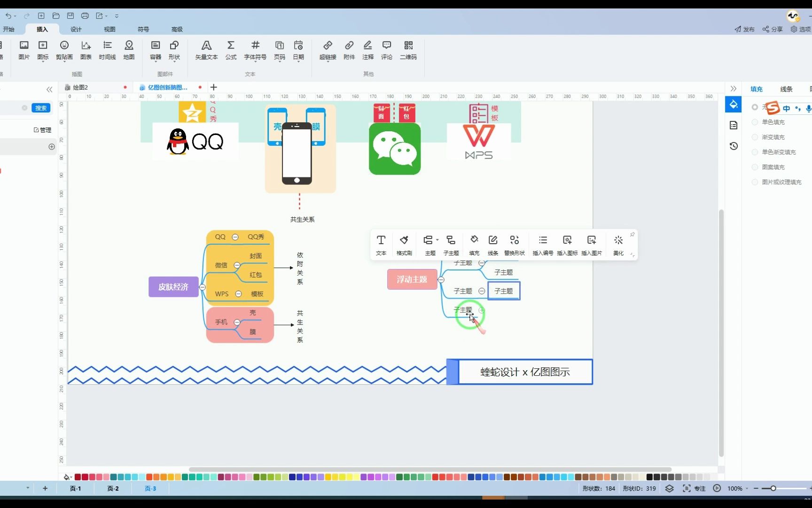812x508 pixels.
Task: Add a 超链接 hyperlink
Action: [x=328, y=50]
